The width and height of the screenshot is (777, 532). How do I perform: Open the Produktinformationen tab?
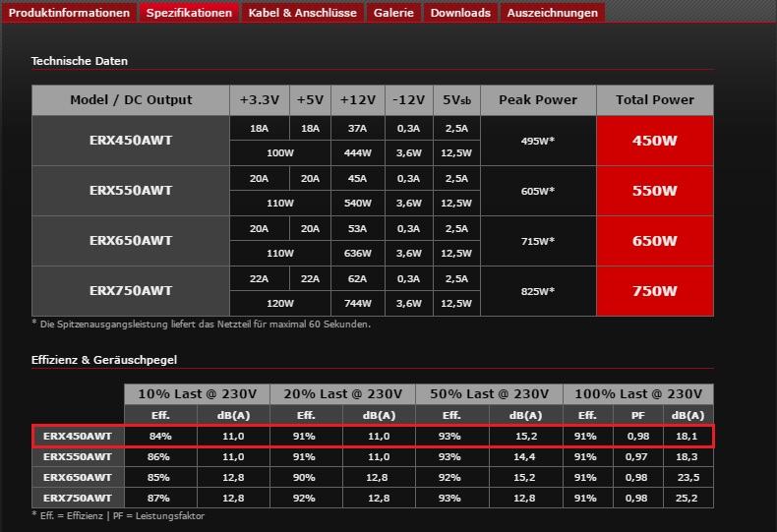tap(69, 13)
